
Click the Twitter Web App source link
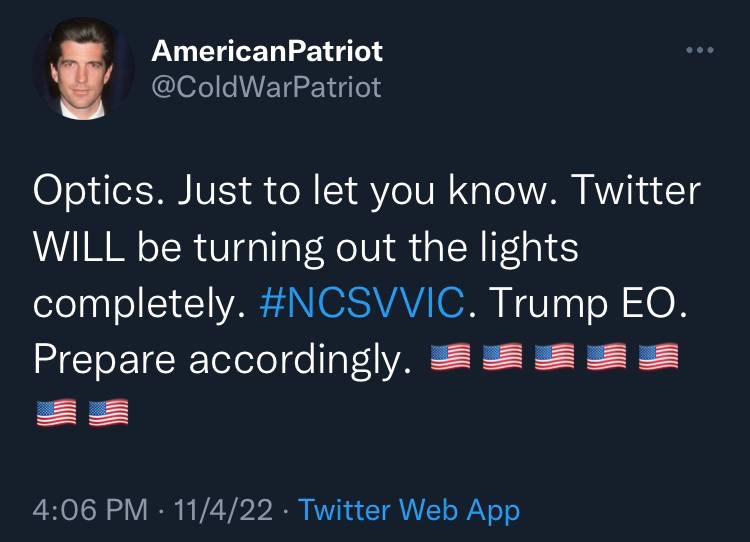pyautogui.click(x=409, y=510)
